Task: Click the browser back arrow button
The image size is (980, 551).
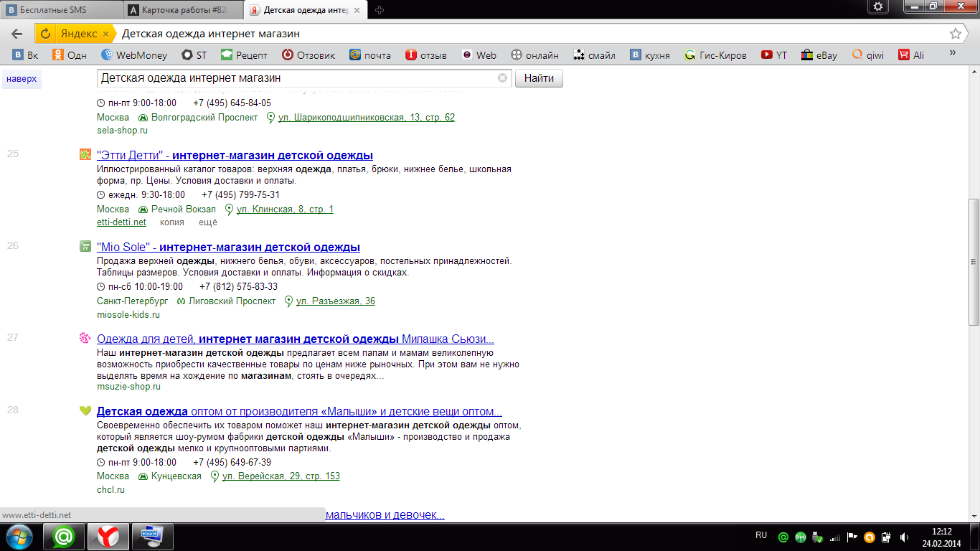Action: click(x=17, y=34)
